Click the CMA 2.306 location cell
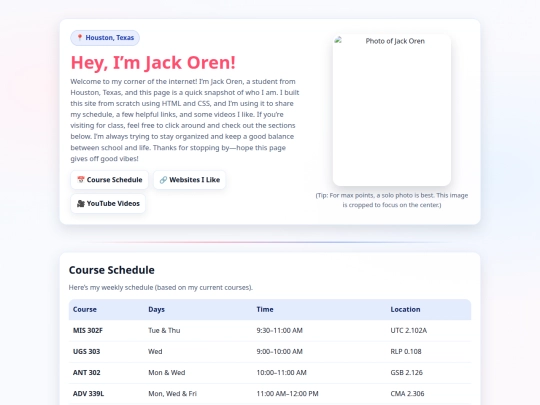This screenshot has height=405, width=540. 407,394
